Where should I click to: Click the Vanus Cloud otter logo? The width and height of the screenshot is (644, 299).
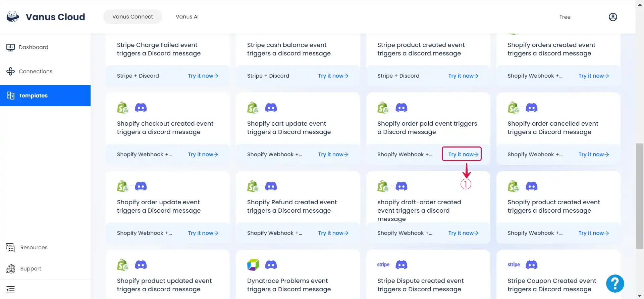point(13,16)
